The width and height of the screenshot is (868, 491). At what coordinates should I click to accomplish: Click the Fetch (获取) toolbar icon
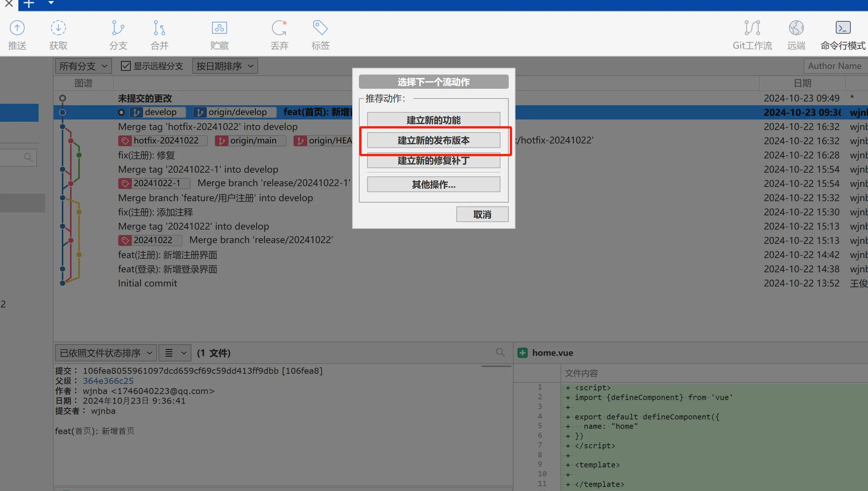(x=58, y=28)
